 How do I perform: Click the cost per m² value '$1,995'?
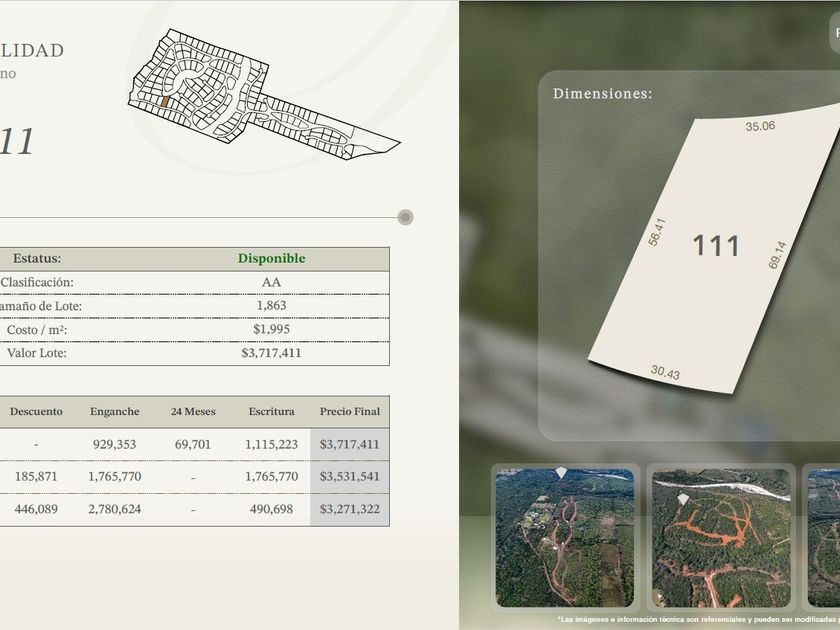pyautogui.click(x=272, y=329)
